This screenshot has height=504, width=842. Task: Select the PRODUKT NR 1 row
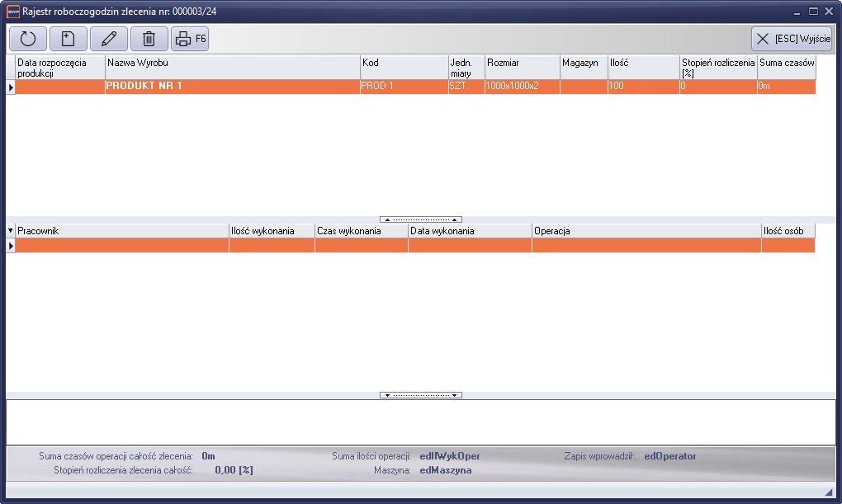[x=233, y=87]
